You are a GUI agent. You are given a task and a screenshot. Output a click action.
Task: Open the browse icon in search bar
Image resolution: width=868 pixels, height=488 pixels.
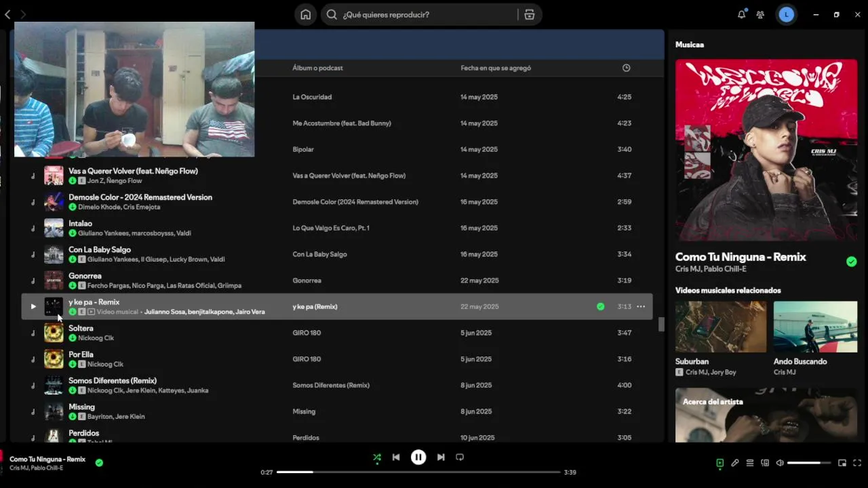click(530, 14)
